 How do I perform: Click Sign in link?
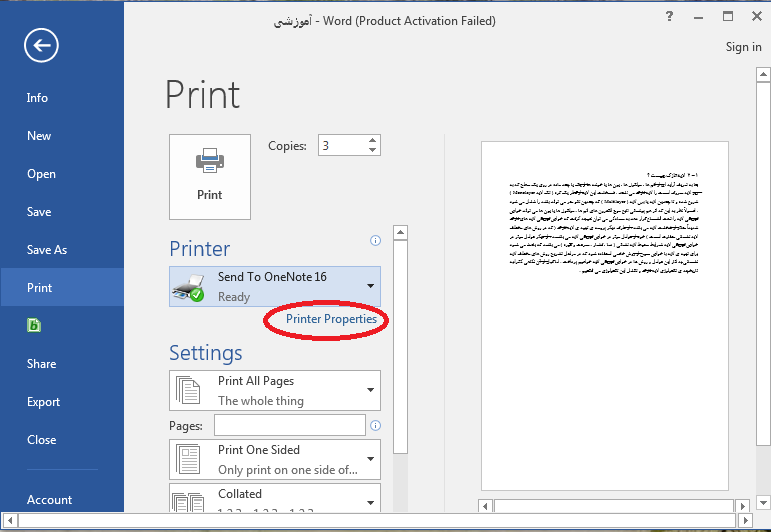click(743, 47)
